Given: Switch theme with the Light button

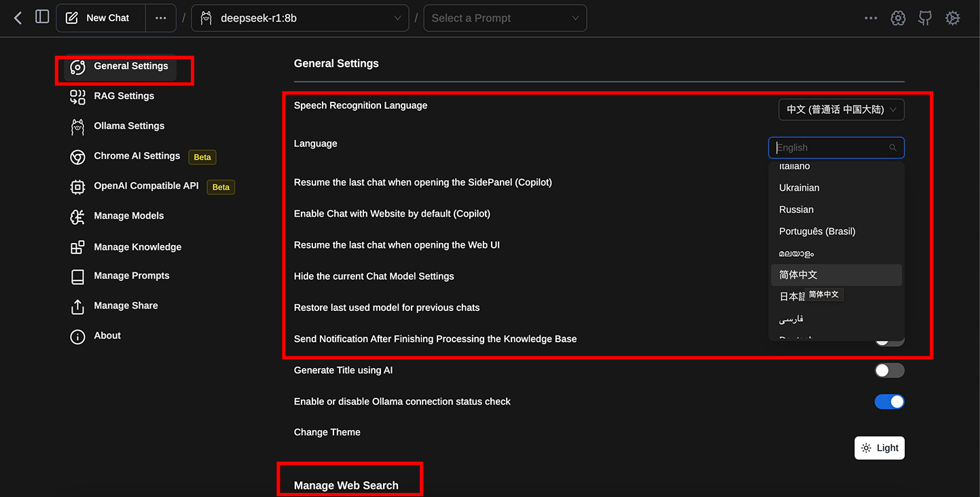Looking at the screenshot, I should pyautogui.click(x=879, y=448).
